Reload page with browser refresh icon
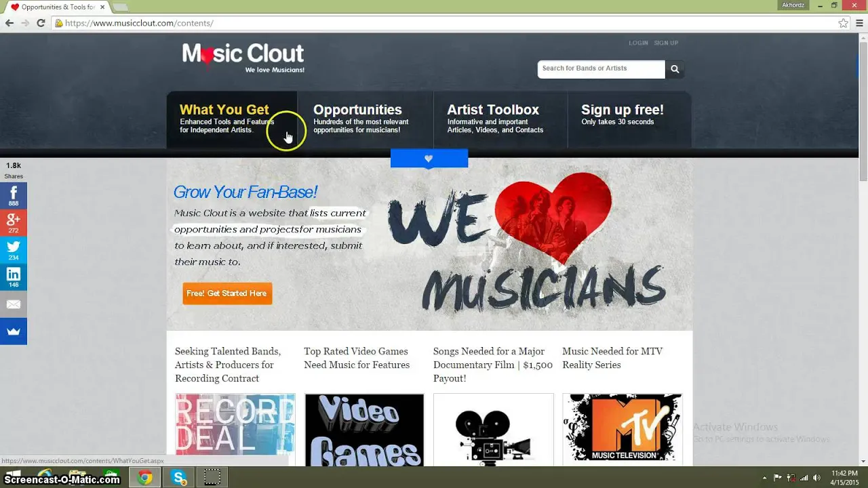 [x=41, y=23]
